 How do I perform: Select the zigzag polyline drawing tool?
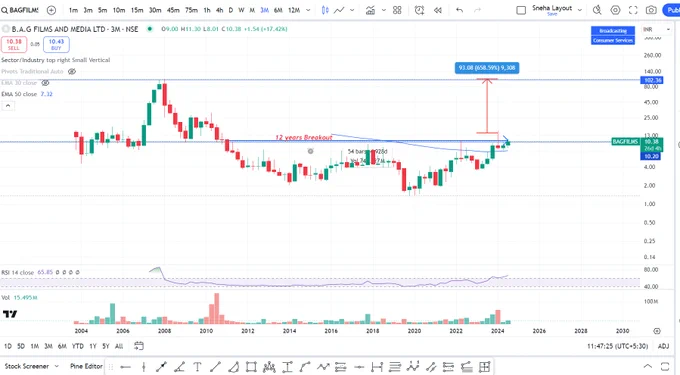(323, 367)
